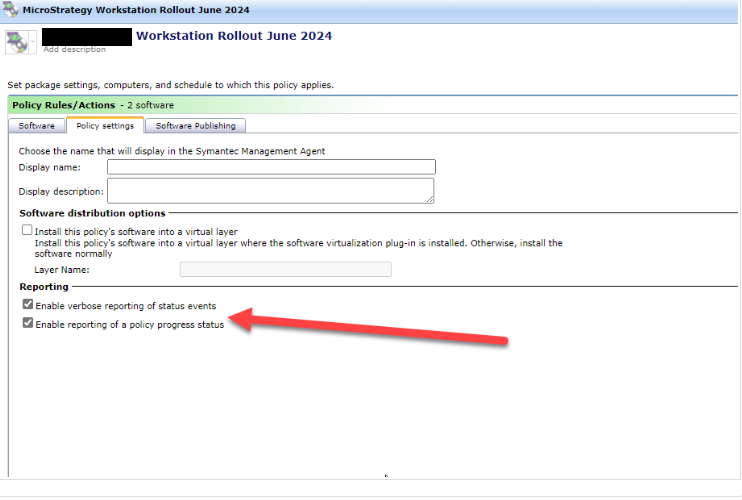The height and width of the screenshot is (500, 742).
Task: Click the Display description text area
Action: pos(271,191)
